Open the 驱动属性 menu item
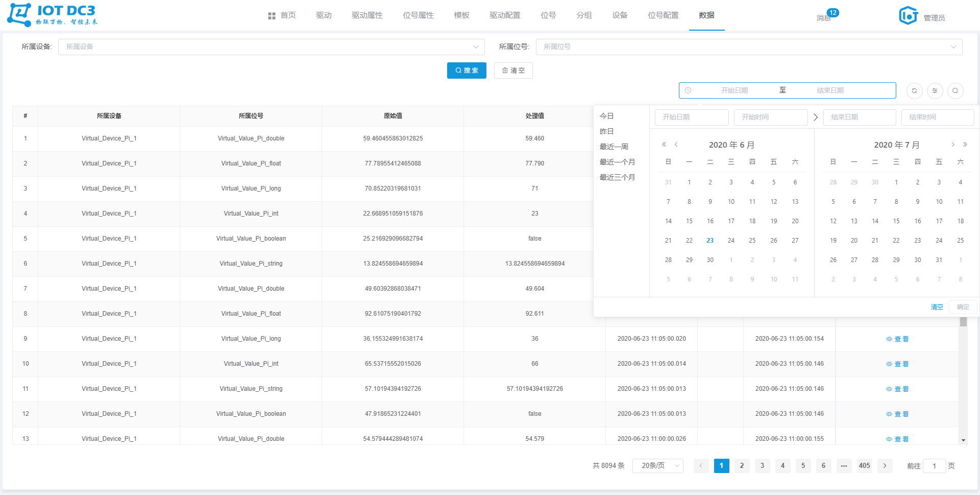980x495 pixels. pos(367,15)
